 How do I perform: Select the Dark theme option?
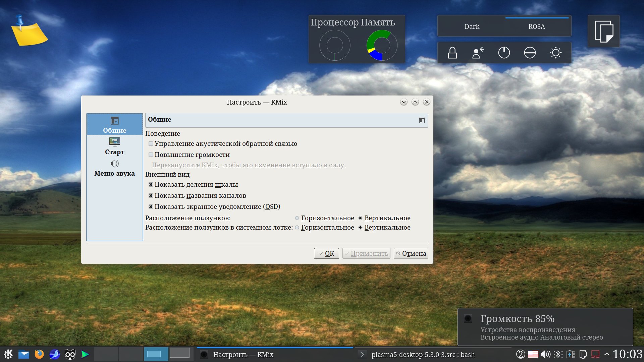pos(472,26)
